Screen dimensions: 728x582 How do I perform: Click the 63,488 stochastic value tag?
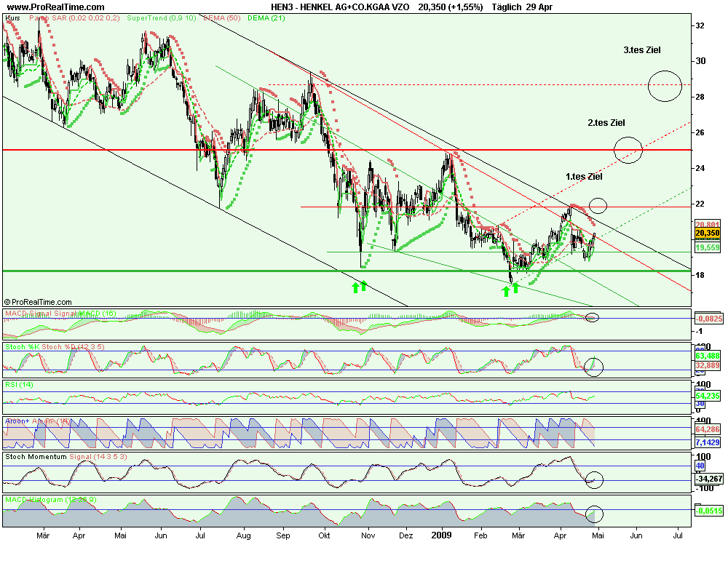(707, 356)
